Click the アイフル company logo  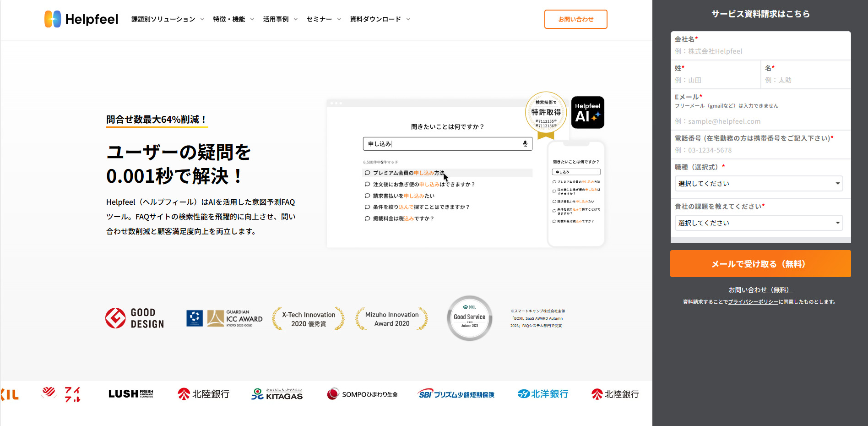point(61,394)
